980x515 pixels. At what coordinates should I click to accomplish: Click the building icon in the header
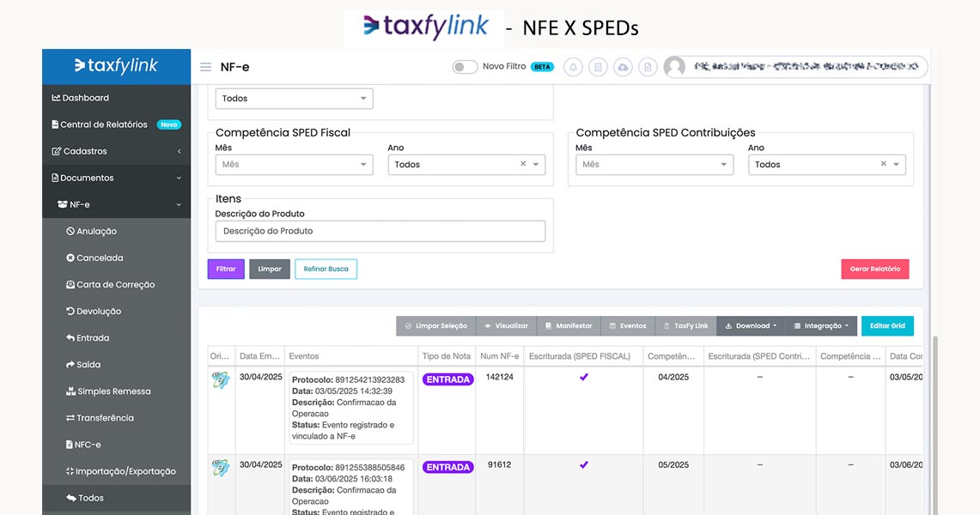click(x=598, y=67)
